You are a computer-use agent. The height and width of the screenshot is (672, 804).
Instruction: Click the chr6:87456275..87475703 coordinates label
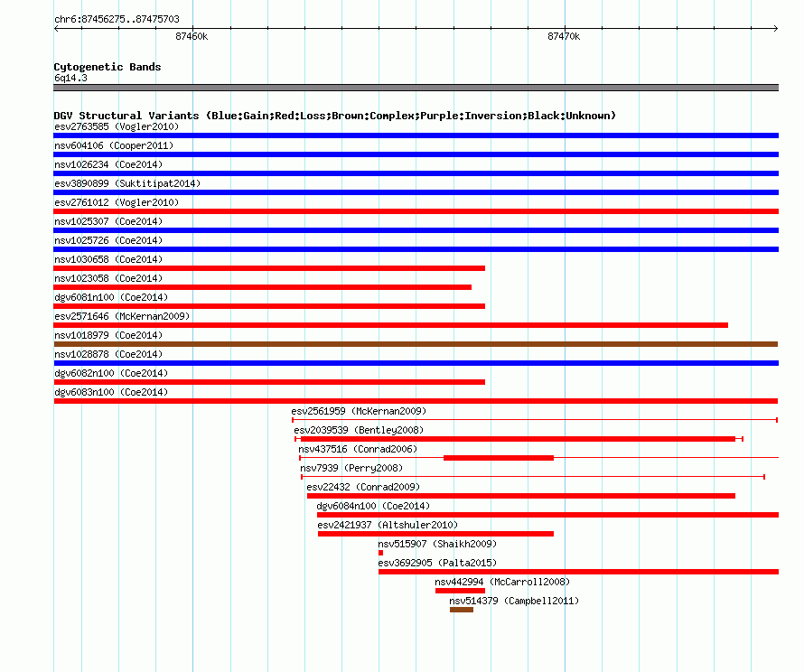pyautogui.click(x=117, y=19)
